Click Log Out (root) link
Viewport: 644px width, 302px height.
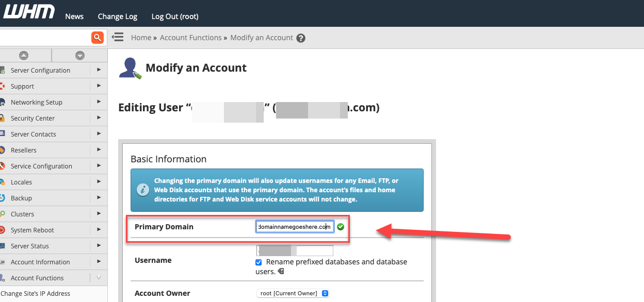click(x=175, y=16)
